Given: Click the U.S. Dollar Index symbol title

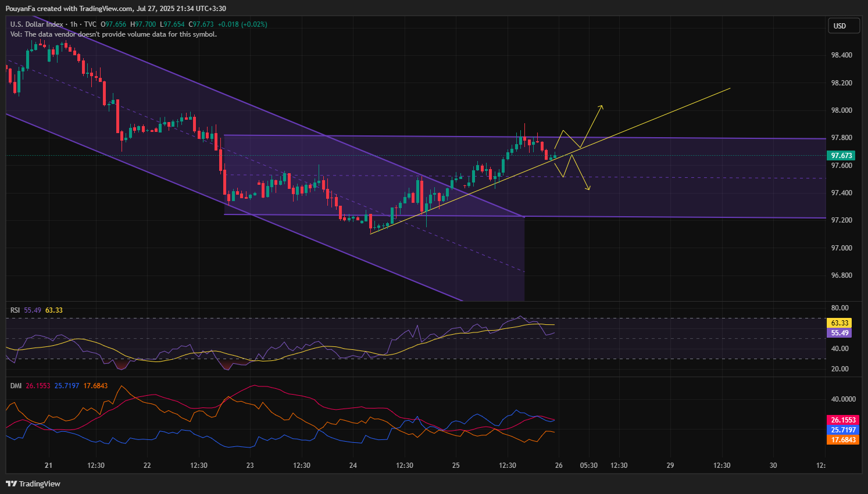Looking at the screenshot, I should point(37,24).
